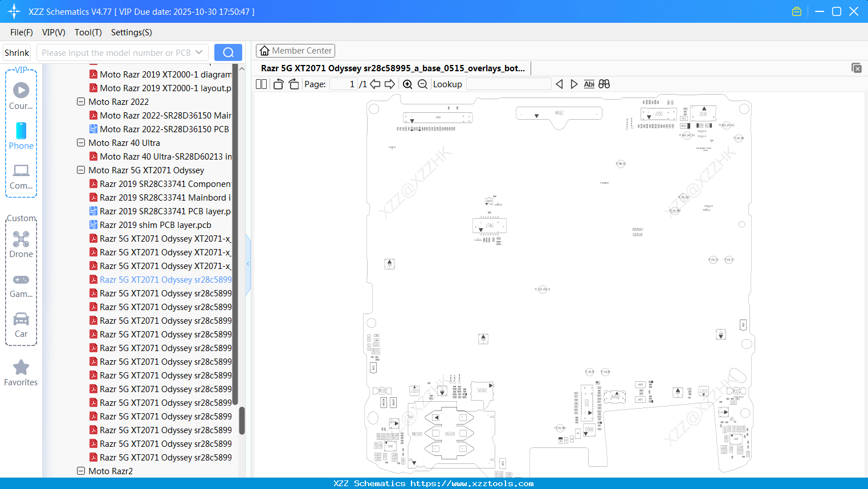Open Moto Razr 2022-SR28D36150 Main file
This screenshot has width=868, height=489.
point(165,116)
